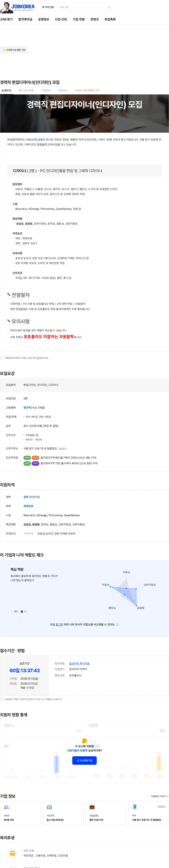Open the 지역 전체 region dropdown
The height and width of the screenshot is (868, 169).
point(49,7)
